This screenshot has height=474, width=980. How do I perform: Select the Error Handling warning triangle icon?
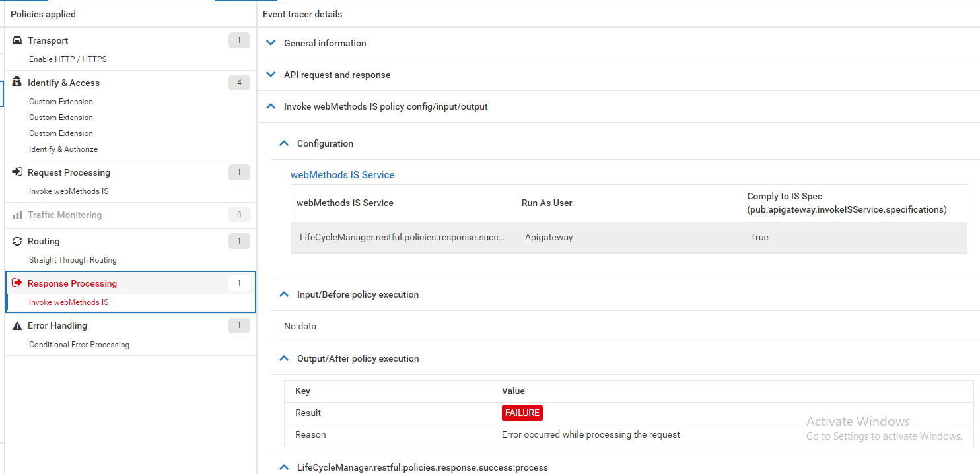pyautogui.click(x=15, y=325)
